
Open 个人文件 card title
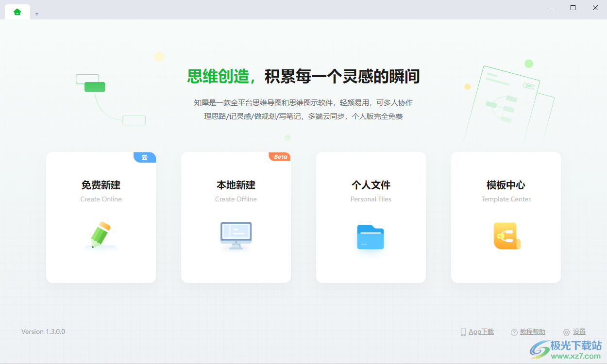(371, 185)
